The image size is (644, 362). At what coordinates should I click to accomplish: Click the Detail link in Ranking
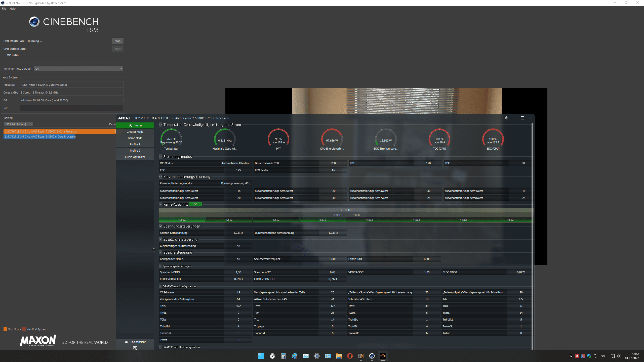(x=112, y=124)
